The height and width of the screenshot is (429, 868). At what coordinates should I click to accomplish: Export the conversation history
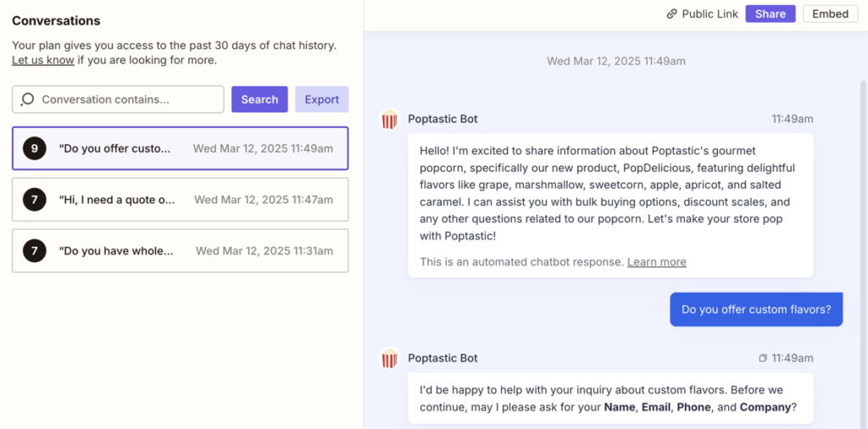321,99
